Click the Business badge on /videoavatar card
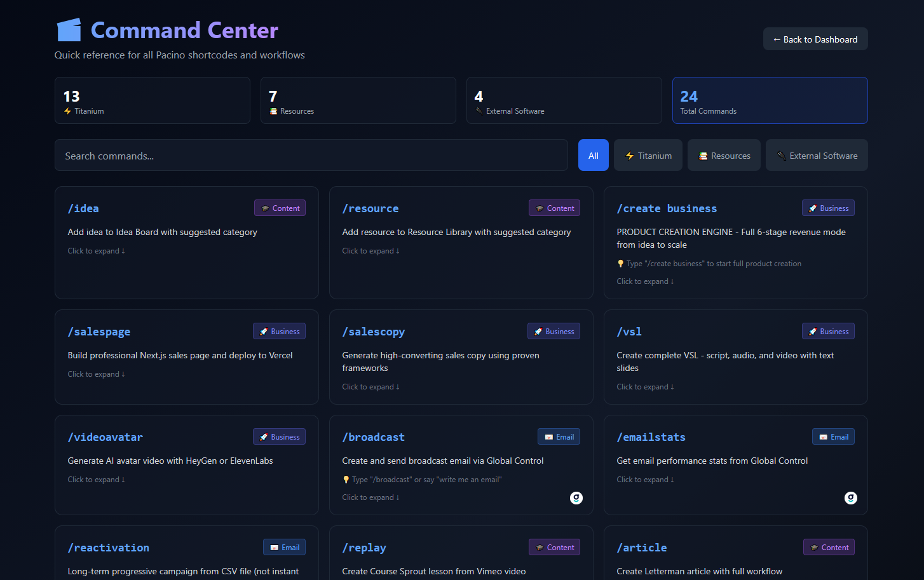This screenshot has width=924, height=580. pyautogui.click(x=279, y=437)
